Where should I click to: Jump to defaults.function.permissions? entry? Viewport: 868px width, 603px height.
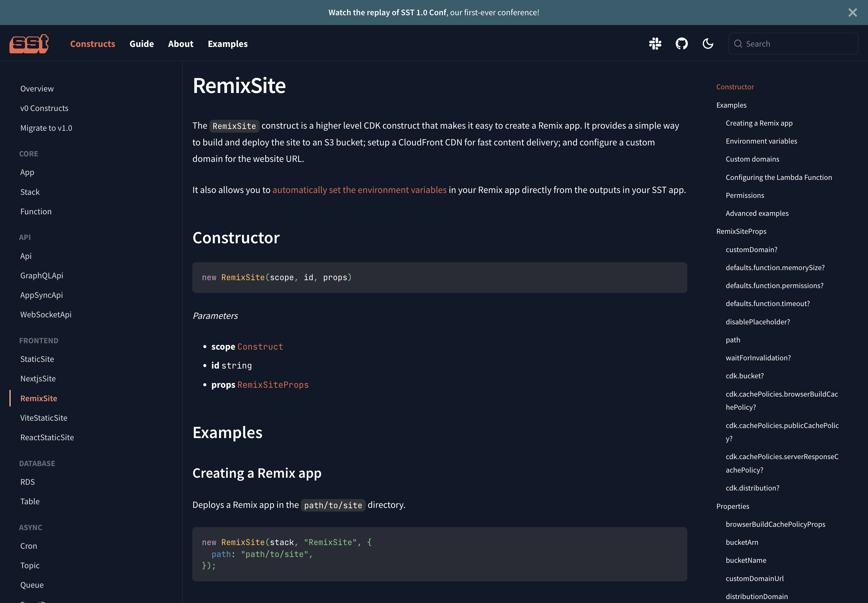774,286
